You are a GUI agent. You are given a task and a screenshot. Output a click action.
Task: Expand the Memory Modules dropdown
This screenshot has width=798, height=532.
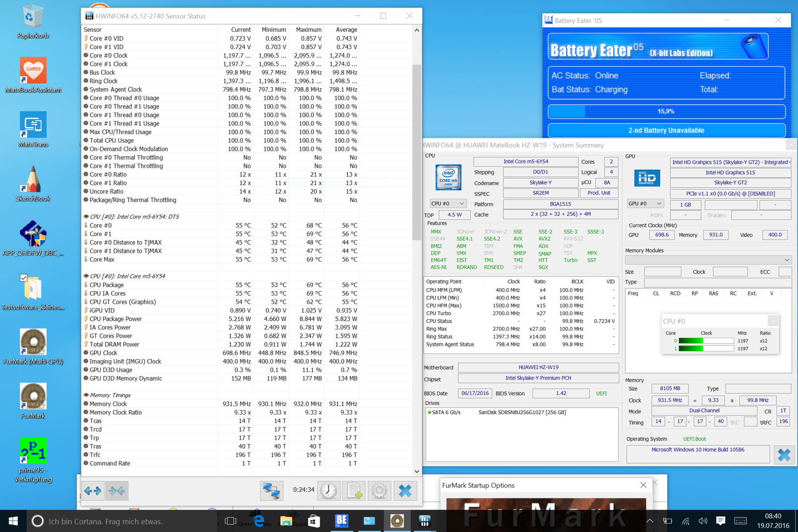(x=708, y=260)
